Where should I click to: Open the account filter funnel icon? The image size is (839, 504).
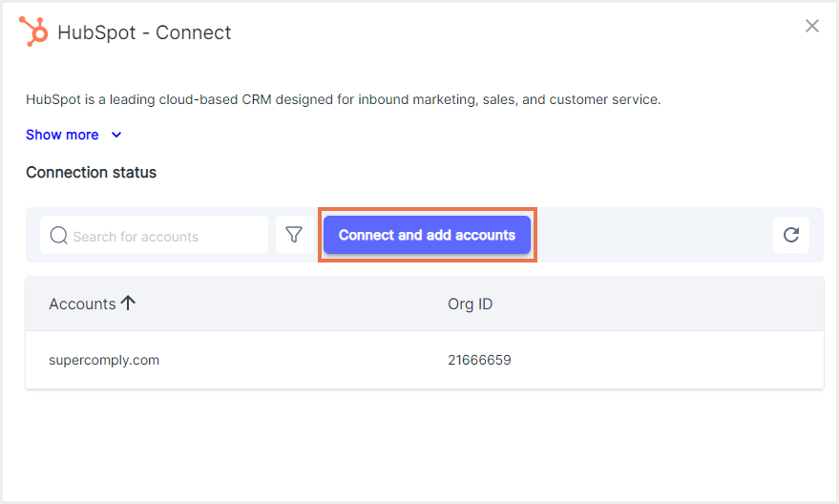click(x=294, y=235)
